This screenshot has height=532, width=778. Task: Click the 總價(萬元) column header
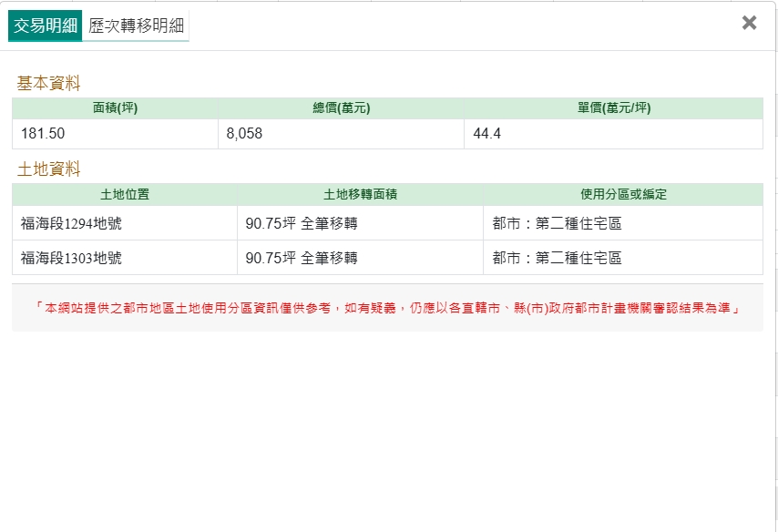341,108
